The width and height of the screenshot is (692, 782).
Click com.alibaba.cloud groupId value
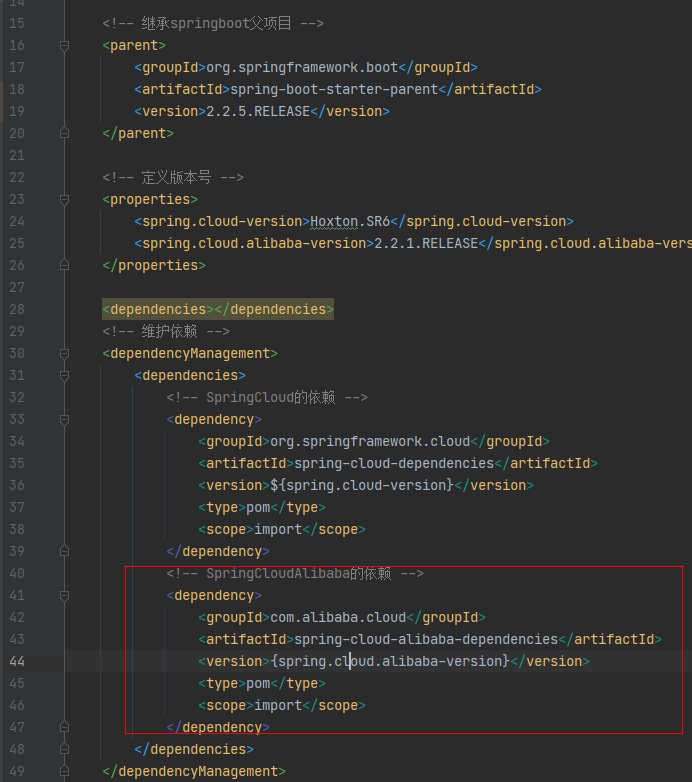click(x=338, y=617)
